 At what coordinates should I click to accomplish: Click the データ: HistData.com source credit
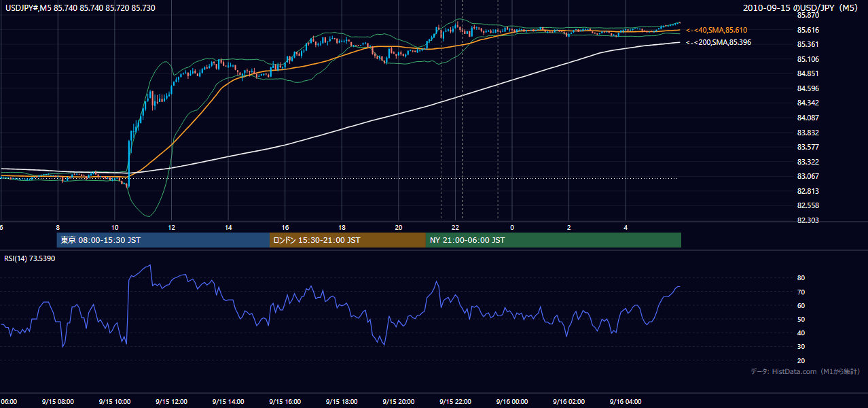[805, 371]
